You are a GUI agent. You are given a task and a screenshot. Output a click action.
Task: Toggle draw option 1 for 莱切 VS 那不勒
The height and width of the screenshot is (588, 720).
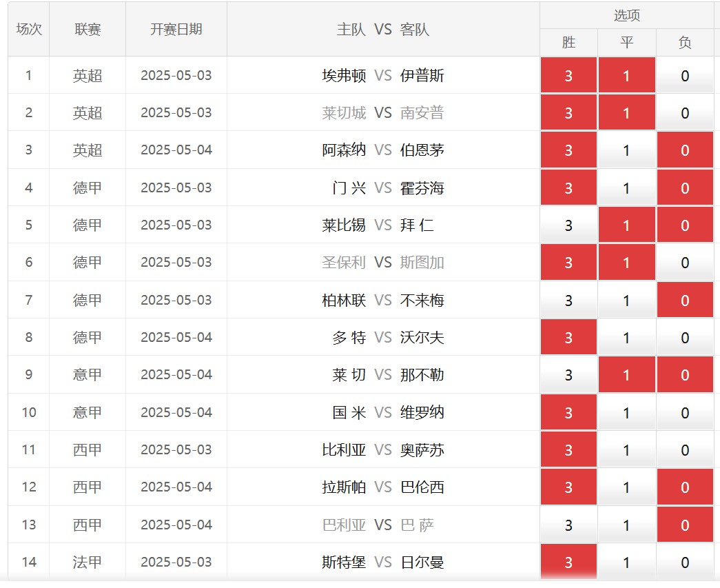point(627,375)
